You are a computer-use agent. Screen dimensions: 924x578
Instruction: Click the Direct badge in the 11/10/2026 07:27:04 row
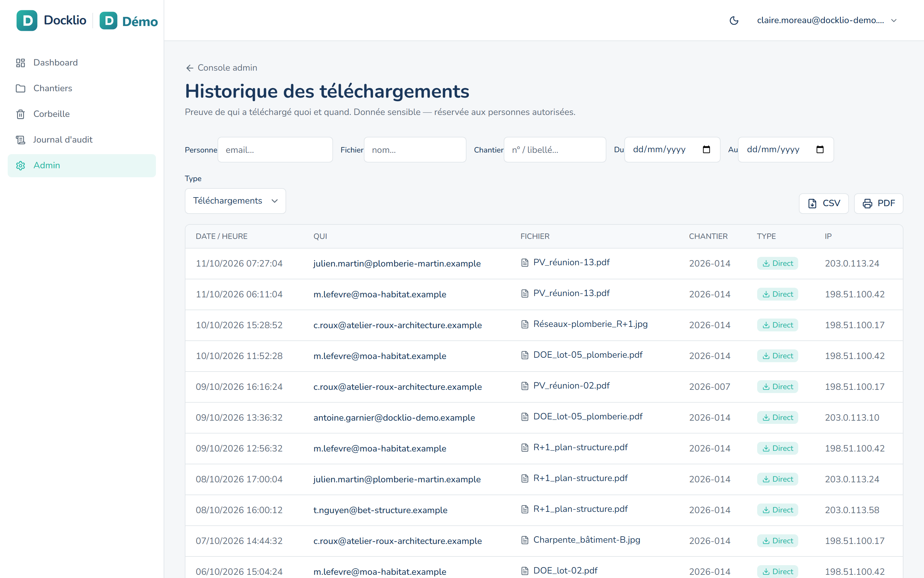coord(777,263)
